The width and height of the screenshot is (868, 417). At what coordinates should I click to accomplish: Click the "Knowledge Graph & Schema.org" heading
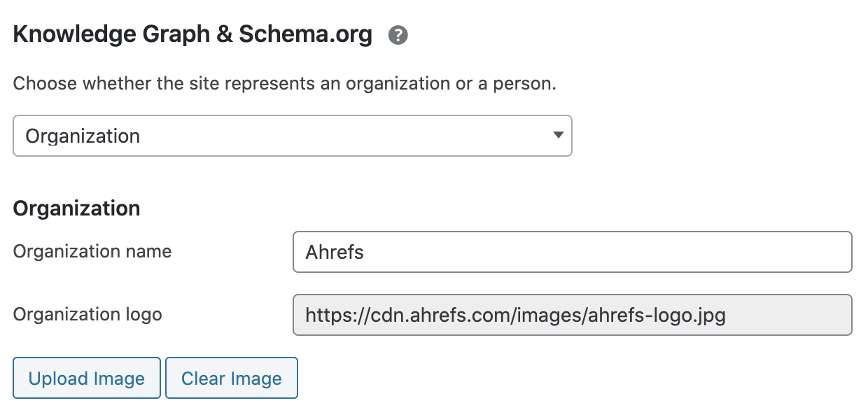[192, 34]
